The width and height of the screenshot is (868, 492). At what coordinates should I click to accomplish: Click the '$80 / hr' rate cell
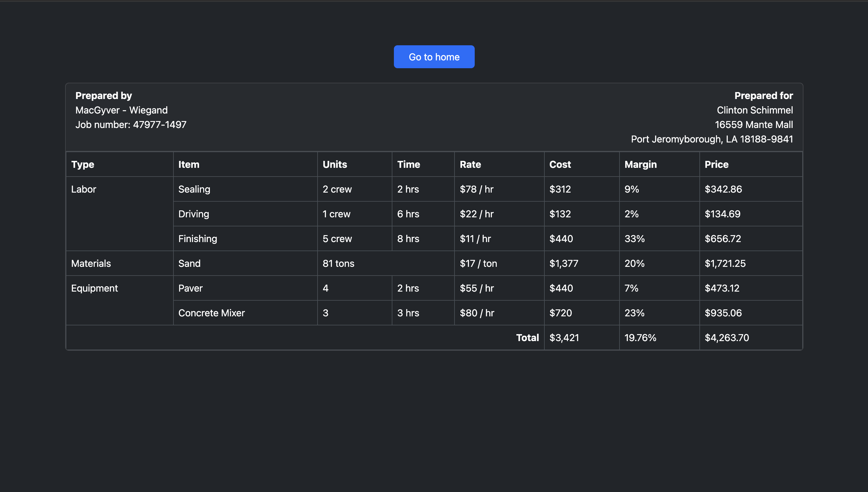click(499, 313)
